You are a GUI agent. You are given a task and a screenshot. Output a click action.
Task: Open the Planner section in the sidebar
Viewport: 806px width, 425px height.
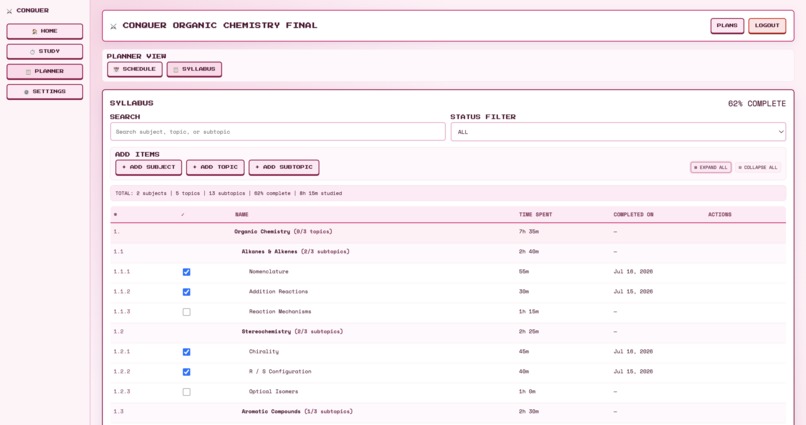coord(45,71)
